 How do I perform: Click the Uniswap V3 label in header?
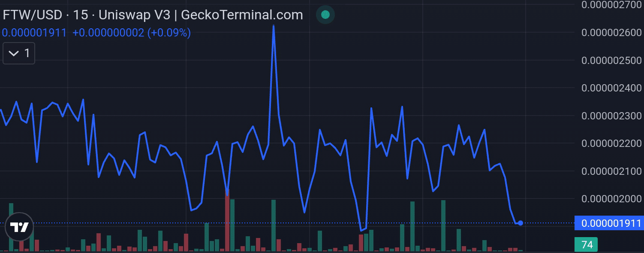(x=135, y=15)
